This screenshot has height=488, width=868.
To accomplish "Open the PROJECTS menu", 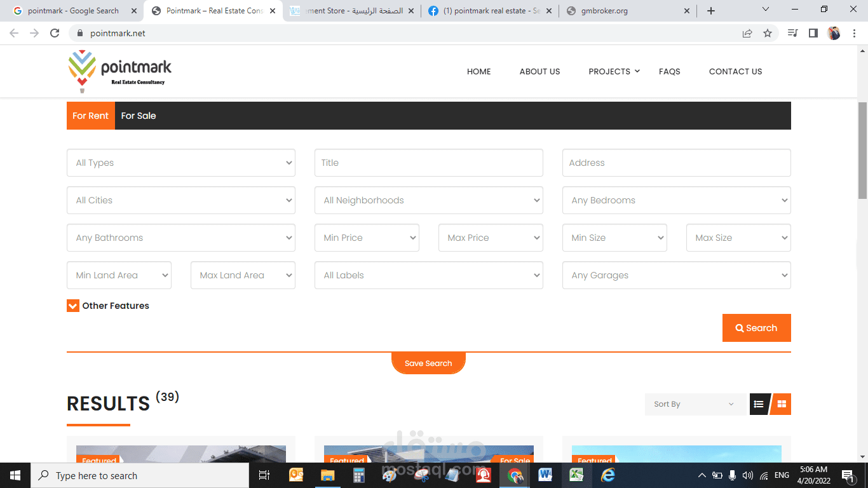I will [x=614, y=71].
